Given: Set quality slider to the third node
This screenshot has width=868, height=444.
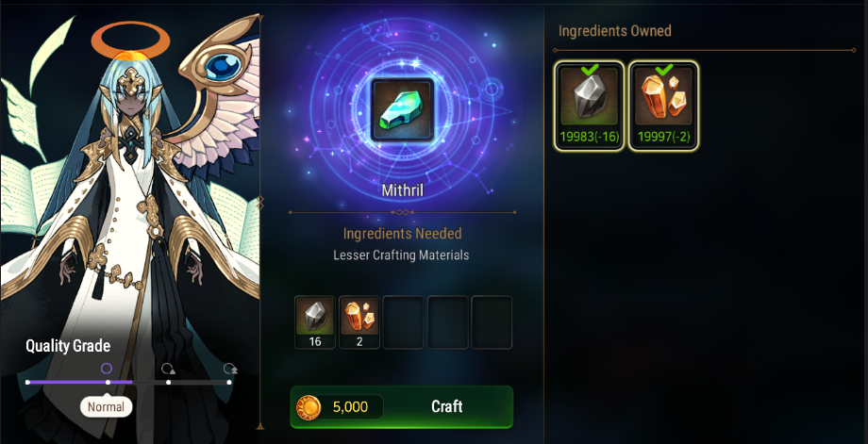Looking at the screenshot, I should click(168, 382).
